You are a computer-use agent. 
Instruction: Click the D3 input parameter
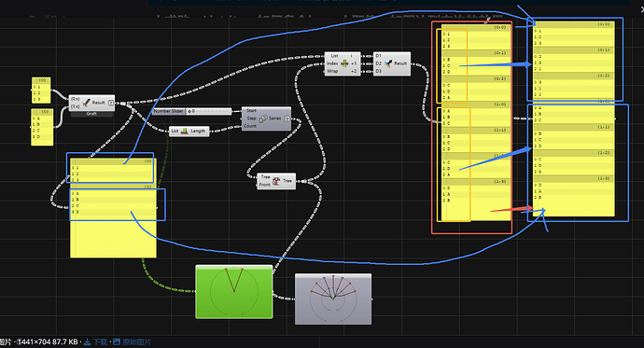[x=378, y=72]
